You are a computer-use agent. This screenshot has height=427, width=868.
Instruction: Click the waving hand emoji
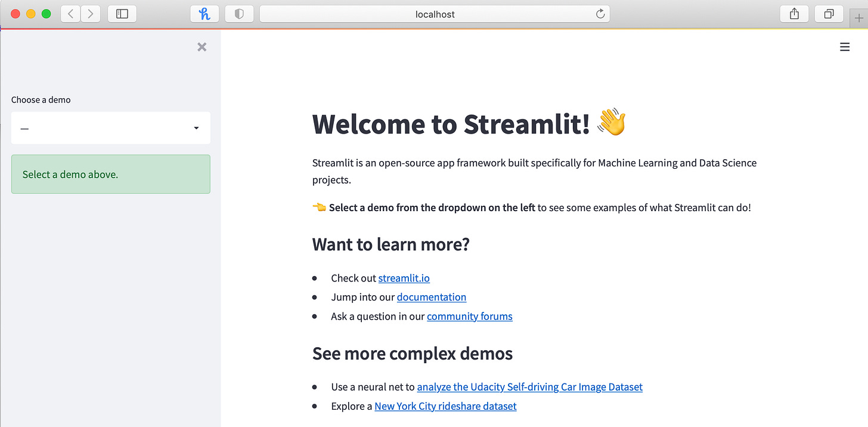(612, 122)
